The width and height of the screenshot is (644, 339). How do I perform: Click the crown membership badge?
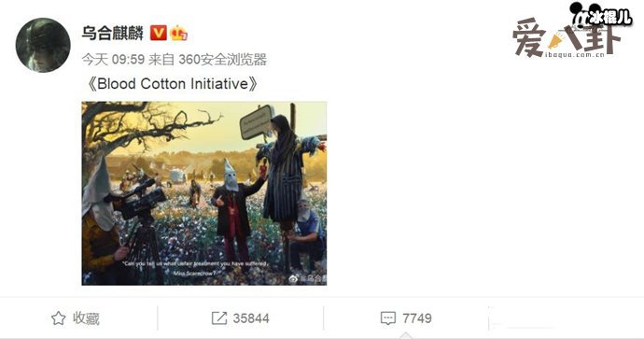pyautogui.click(x=178, y=33)
